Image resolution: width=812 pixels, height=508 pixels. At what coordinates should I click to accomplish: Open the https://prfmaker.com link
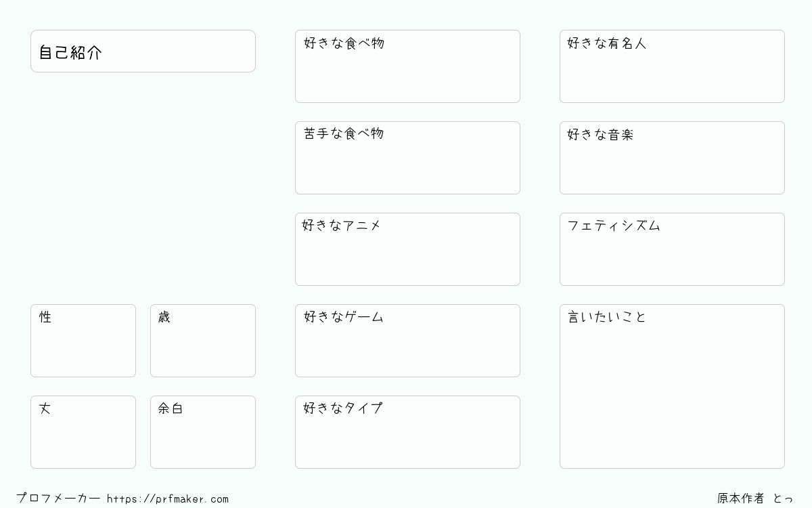click(168, 499)
